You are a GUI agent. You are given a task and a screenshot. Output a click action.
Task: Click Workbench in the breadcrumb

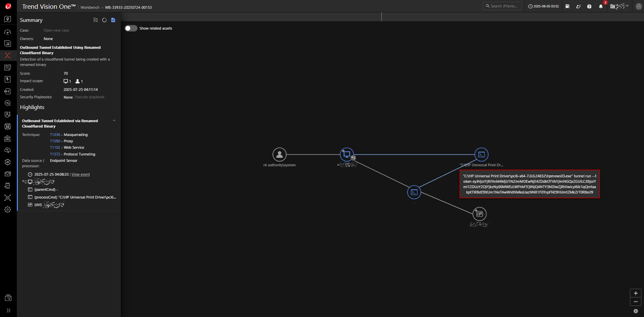pos(90,7)
